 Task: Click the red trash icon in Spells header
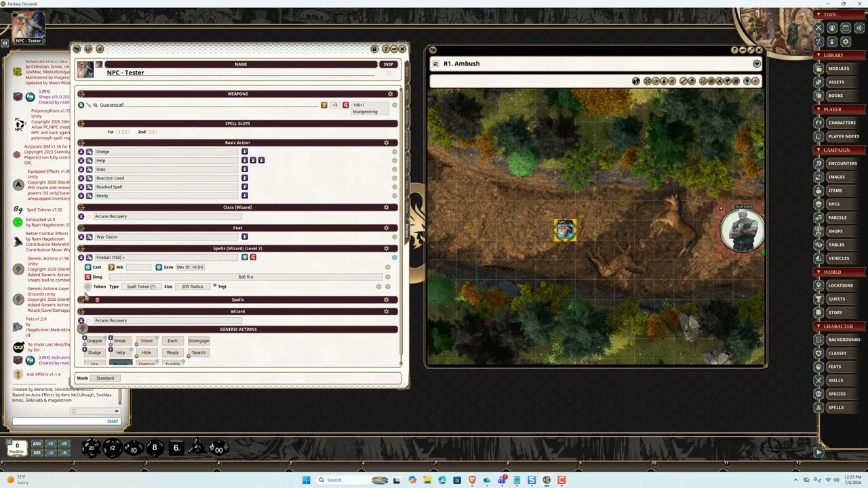pyautogui.click(x=97, y=300)
